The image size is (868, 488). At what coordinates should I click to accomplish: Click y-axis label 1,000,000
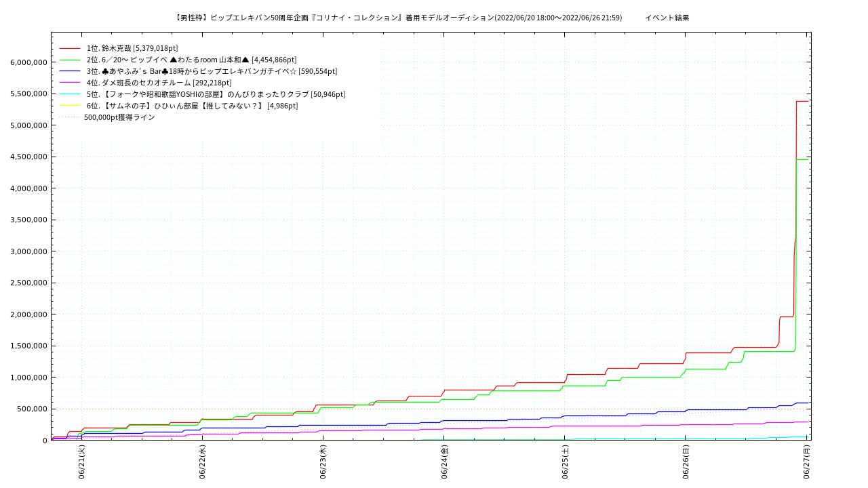tap(28, 378)
